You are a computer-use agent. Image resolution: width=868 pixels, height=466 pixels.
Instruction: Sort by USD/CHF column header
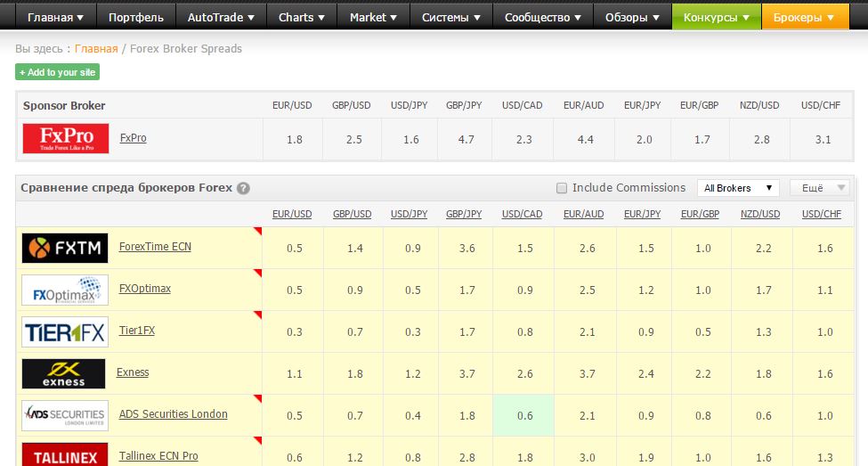[822, 215]
